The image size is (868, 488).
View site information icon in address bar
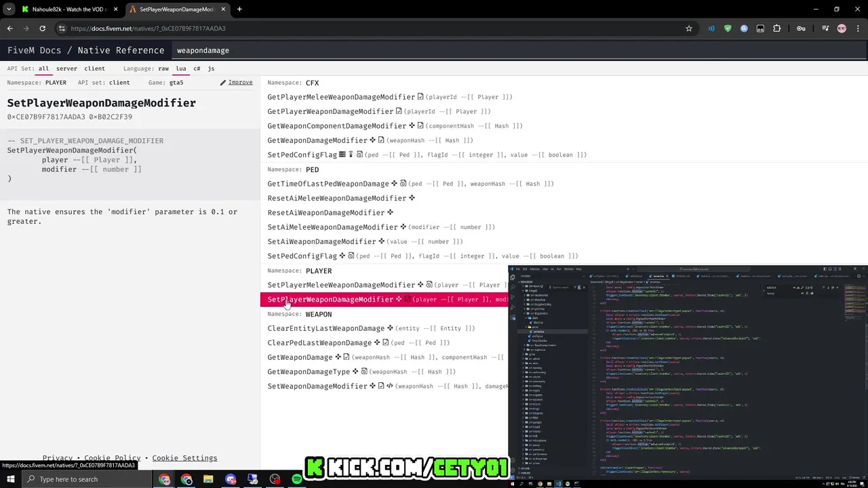(x=62, y=28)
